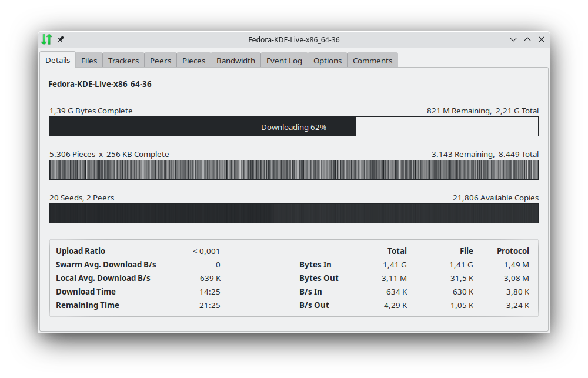
Task: Switch to the Files tab
Action: tap(89, 61)
